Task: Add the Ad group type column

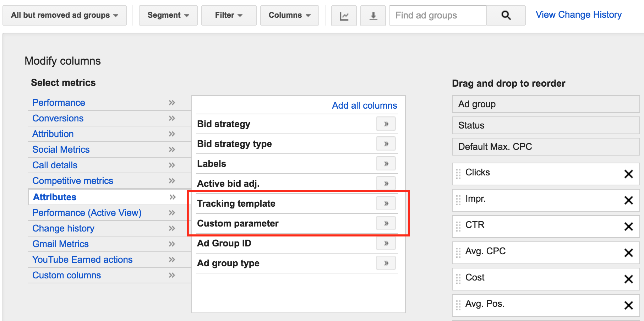Action: click(386, 263)
